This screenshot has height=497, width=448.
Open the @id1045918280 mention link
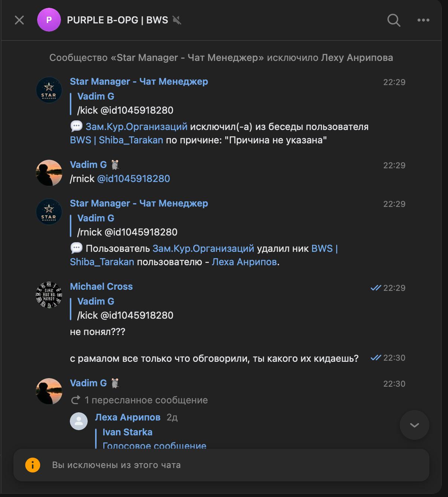pyautogui.click(x=133, y=179)
